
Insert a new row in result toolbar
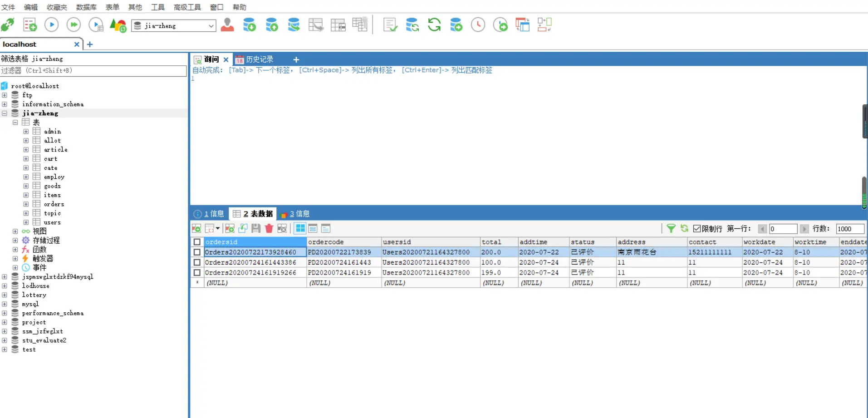(x=230, y=228)
